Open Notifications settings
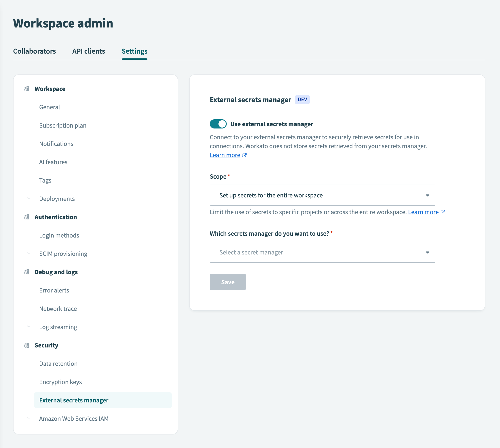This screenshot has width=500, height=448. 56,144
